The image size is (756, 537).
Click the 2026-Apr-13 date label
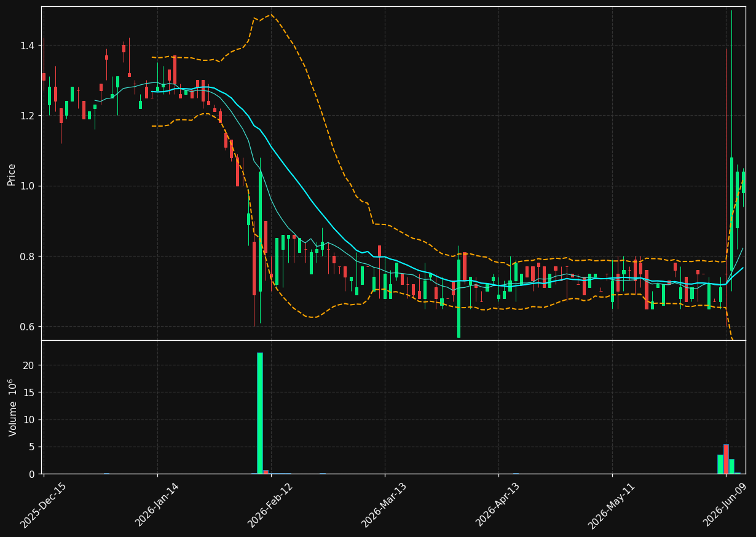click(498, 505)
